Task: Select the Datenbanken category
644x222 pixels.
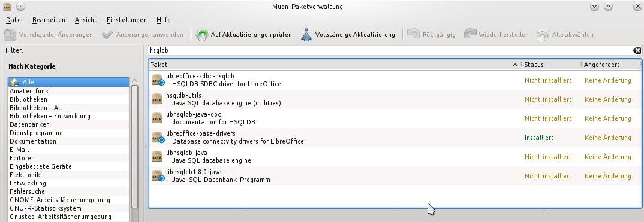Action: point(68,124)
